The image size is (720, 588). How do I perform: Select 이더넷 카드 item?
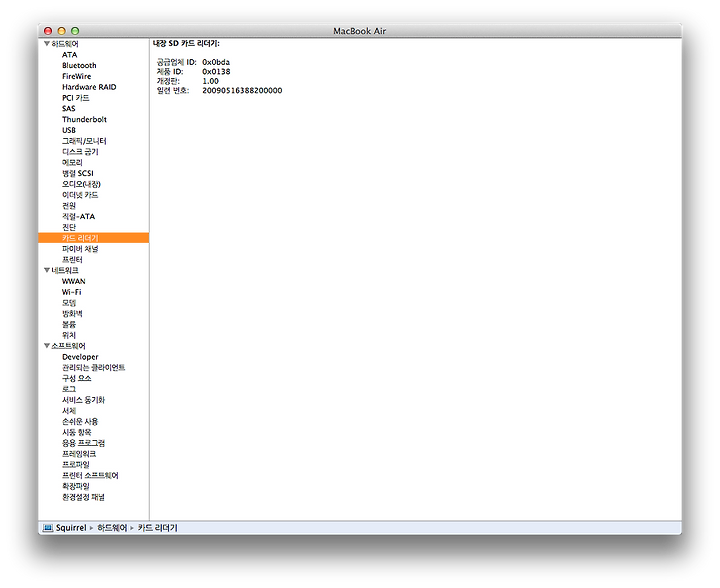tap(80, 195)
